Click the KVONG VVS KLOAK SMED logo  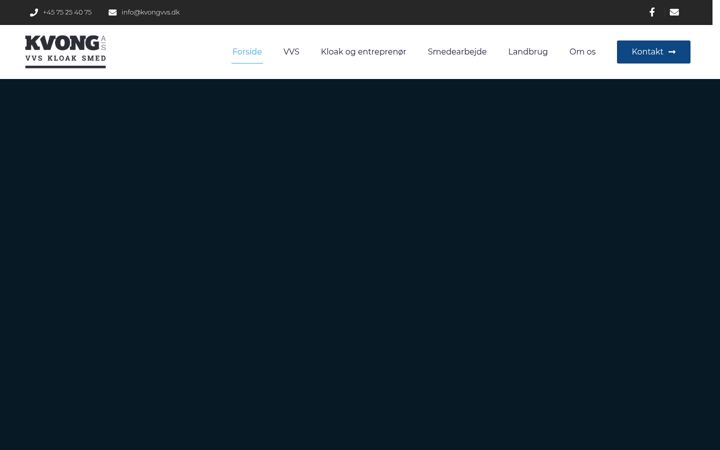tap(66, 51)
